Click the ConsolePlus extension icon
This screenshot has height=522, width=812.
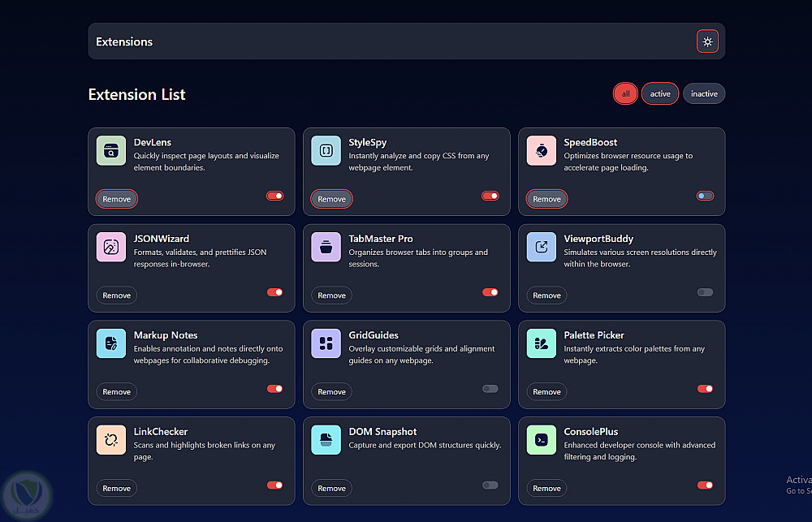[541, 440]
